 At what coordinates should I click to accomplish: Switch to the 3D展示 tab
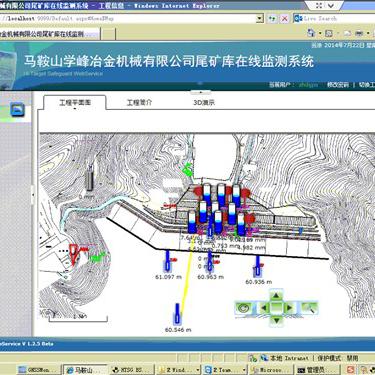point(204,103)
